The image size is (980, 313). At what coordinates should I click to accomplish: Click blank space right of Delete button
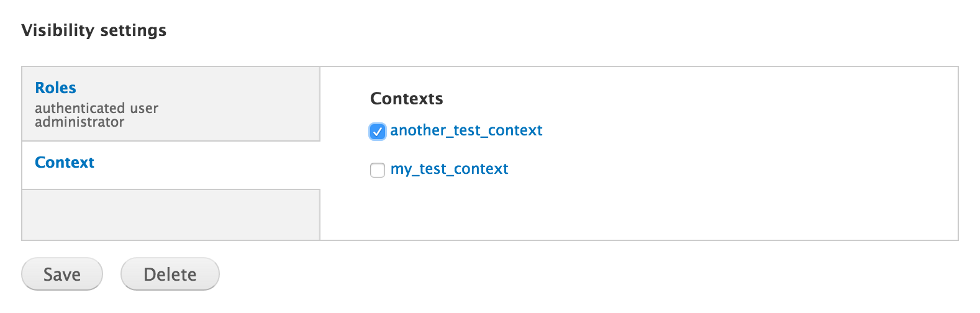coord(497,274)
